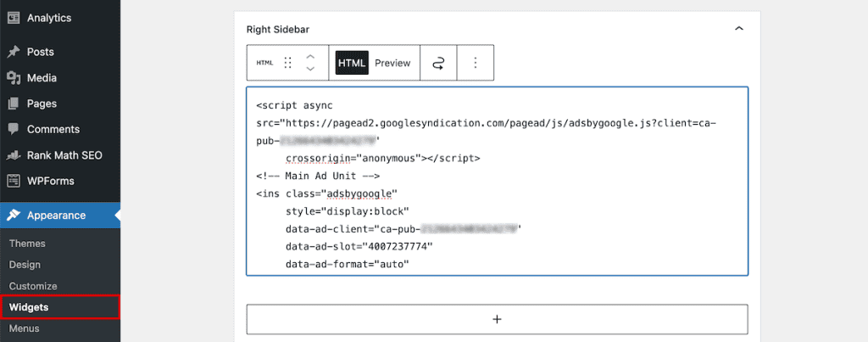Open the Customize submenu
Image resolution: width=868 pixels, height=342 pixels.
click(33, 286)
